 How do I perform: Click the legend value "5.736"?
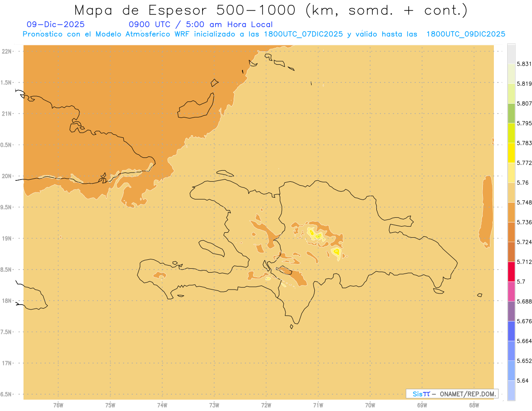click(524, 222)
